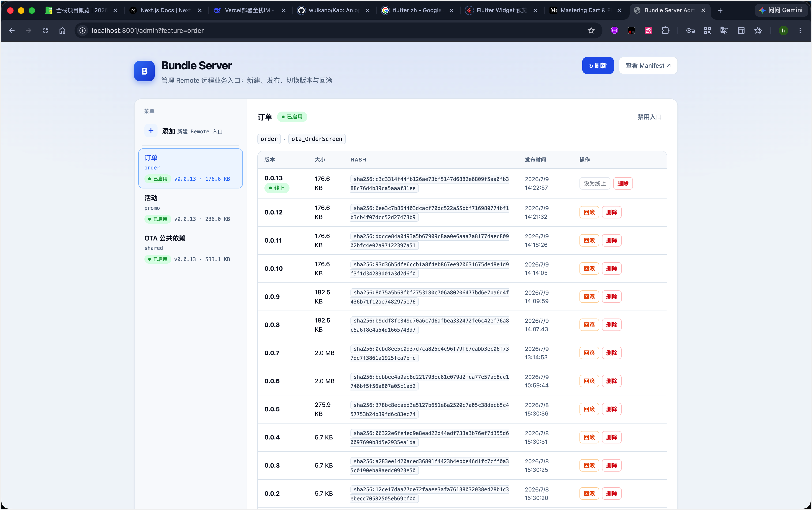Open the new browser tab plus button
The width and height of the screenshot is (812, 510).
(720, 11)
